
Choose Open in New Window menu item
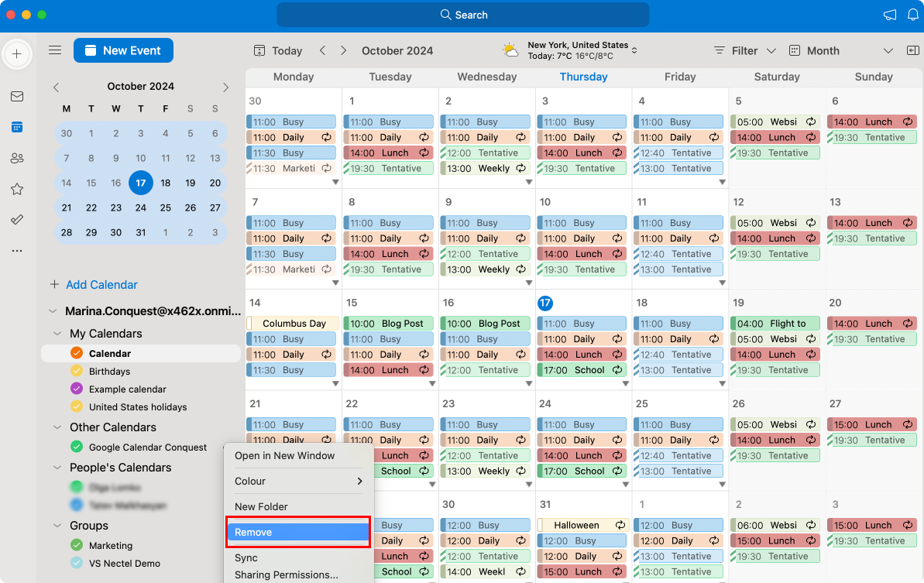299,456
